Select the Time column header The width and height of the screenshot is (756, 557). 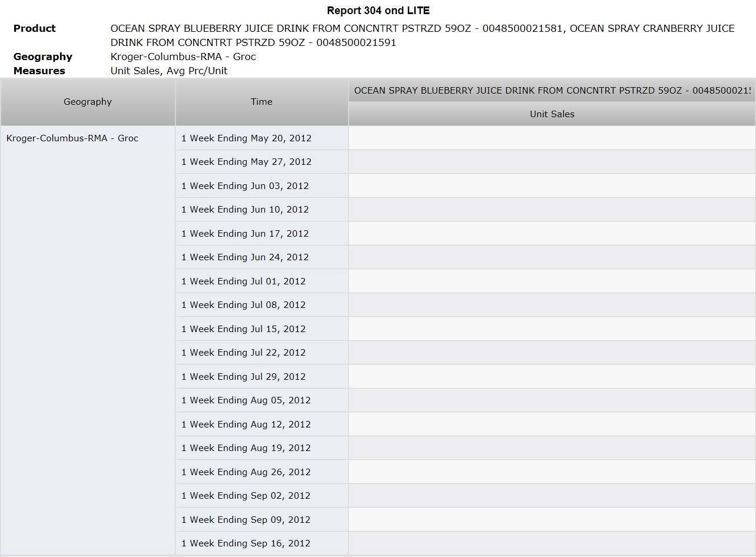click(261, 102)
